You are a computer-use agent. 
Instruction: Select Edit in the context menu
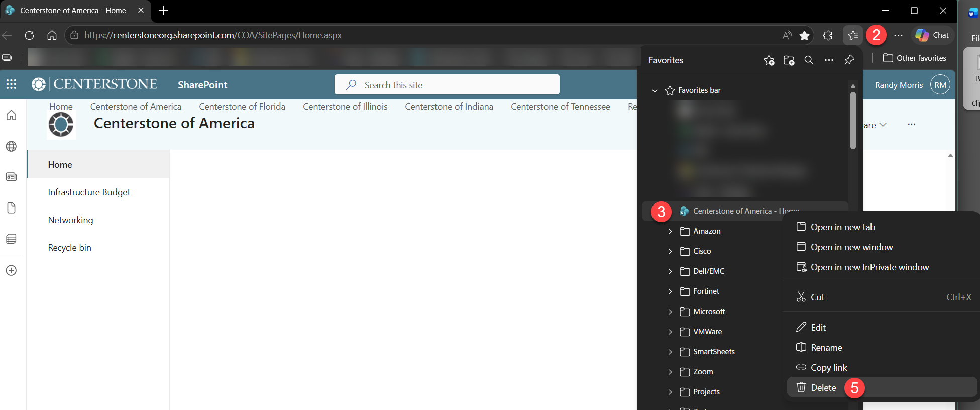(x=882, y=328)
